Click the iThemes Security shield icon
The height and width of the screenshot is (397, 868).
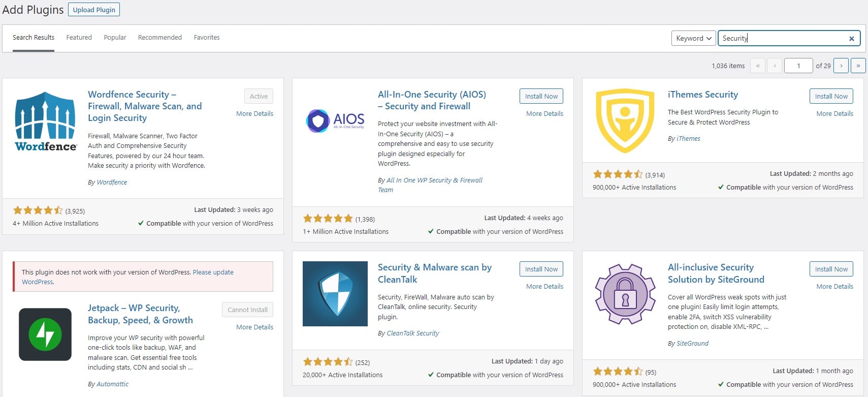625,121
